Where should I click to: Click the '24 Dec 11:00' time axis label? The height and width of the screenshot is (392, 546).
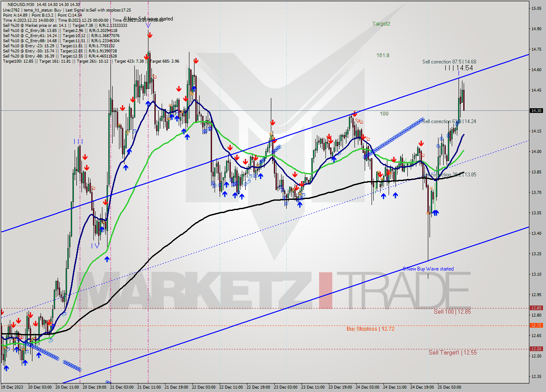pos(395,387)
